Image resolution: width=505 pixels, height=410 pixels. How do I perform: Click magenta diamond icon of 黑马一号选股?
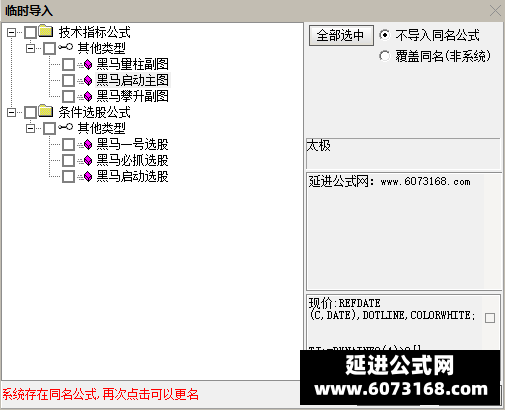coord(88,144)
